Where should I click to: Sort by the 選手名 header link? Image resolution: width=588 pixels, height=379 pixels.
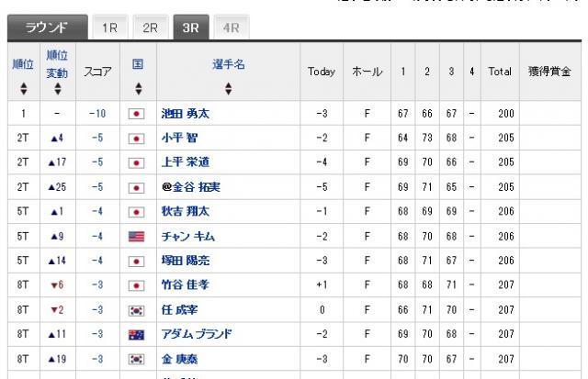click(x=229, y=64)
